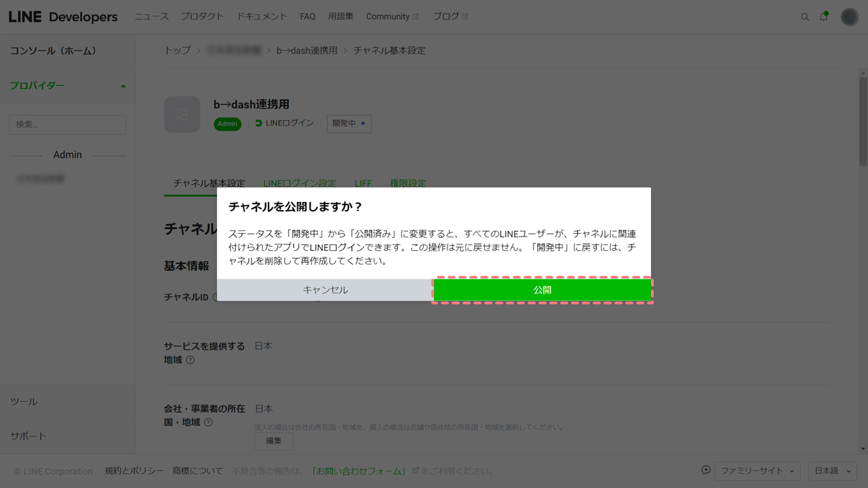Click help icon beside 会社・事業者の所在国・地域
The height and width of the screenshot is (488, 868).
(208, 422)
